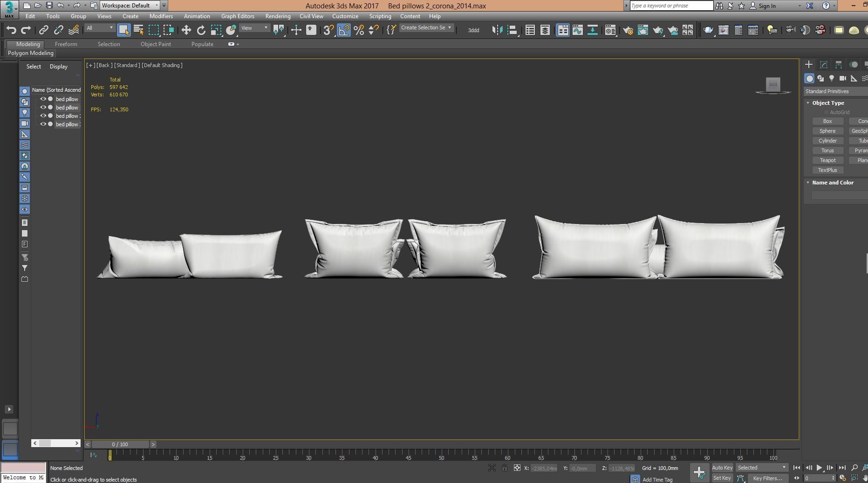Image resolution: width=868 pixels, height=483 pixels.
Task: Click the ViewCube Back face
Action: (x=773, y=84)
